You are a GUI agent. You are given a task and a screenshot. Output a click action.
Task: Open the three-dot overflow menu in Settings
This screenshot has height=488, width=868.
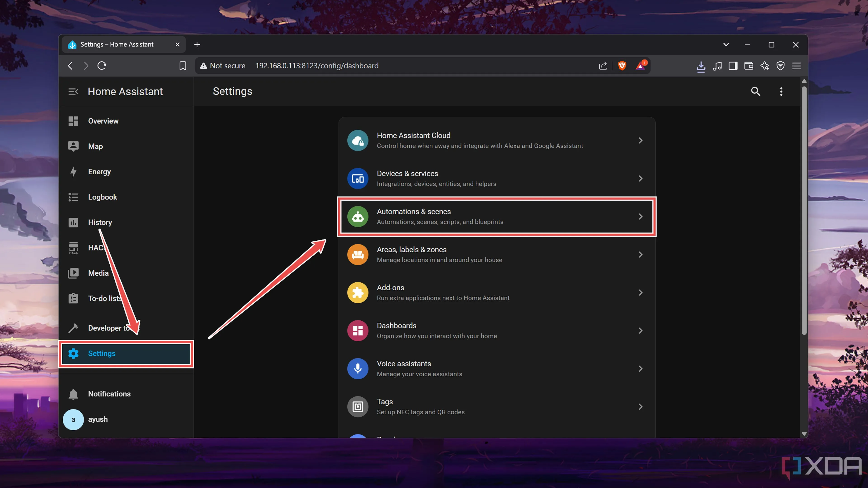[781, 91]
